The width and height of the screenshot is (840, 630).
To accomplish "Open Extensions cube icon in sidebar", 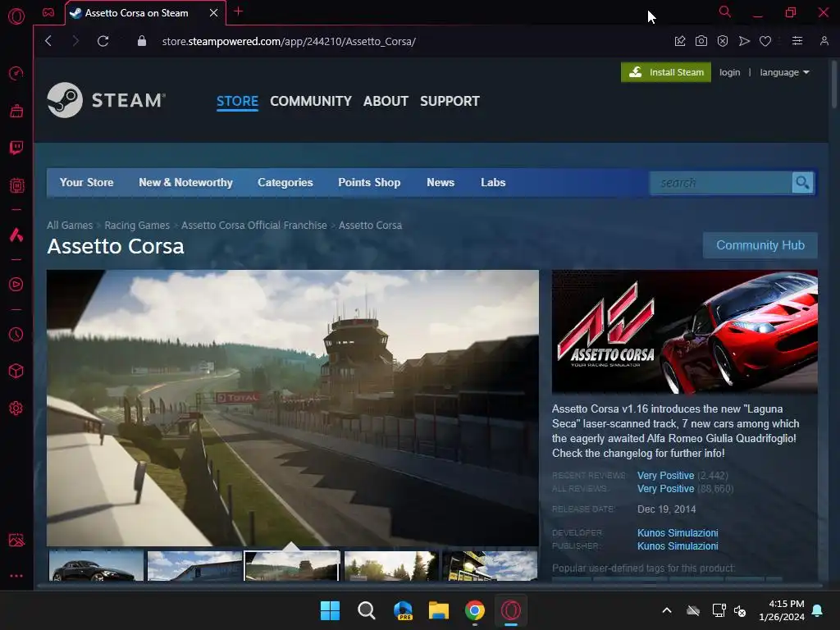I will pyautogui.click(x=16, y=372).
